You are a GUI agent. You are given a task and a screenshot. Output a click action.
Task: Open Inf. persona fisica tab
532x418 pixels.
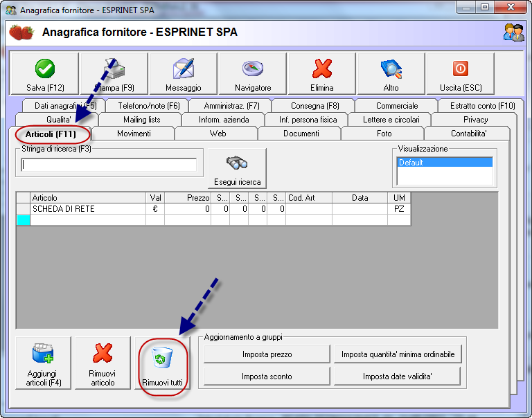coord(308,120)
